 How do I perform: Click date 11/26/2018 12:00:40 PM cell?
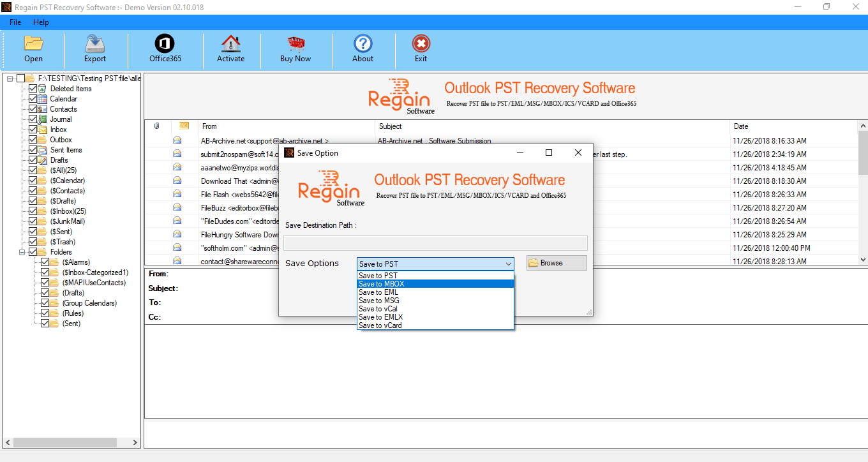coord(772,248)
